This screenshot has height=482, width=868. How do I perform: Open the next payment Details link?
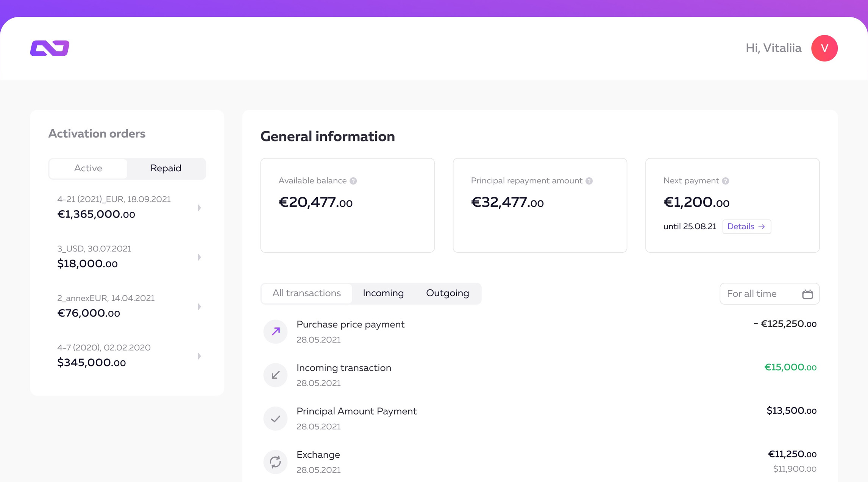click(746, 227)
